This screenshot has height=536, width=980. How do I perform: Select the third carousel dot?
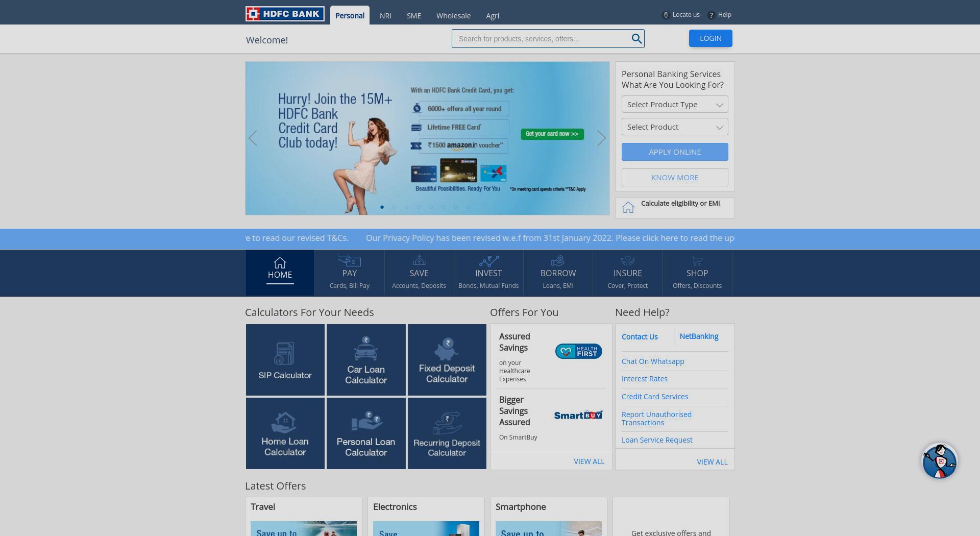tap(406, 207)
